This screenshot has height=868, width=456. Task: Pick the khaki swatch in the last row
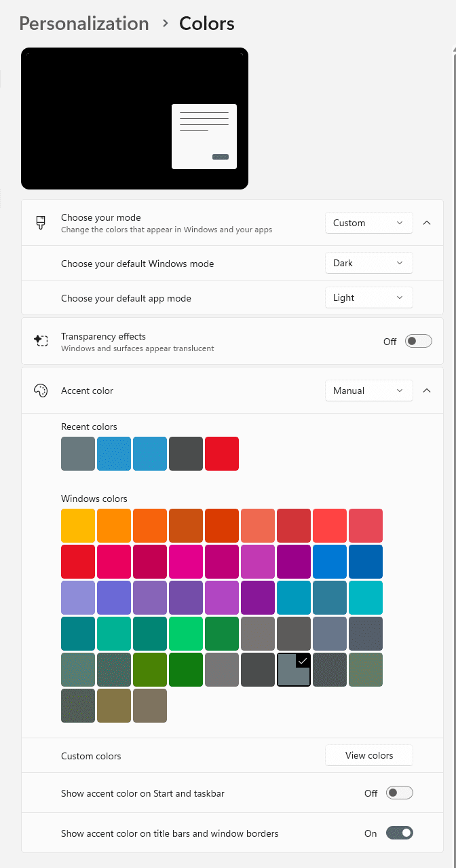(x=114, y=706)
